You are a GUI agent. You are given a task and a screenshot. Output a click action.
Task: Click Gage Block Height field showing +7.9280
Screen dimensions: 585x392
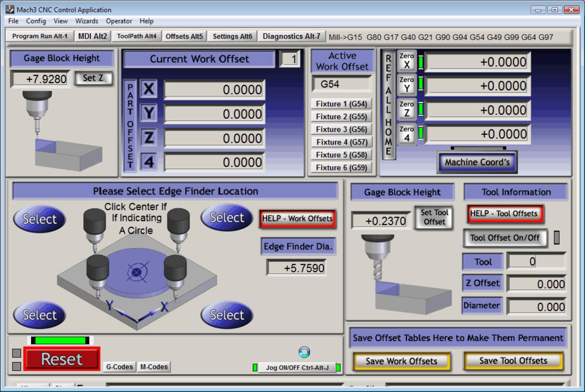[x=40, y=79]
